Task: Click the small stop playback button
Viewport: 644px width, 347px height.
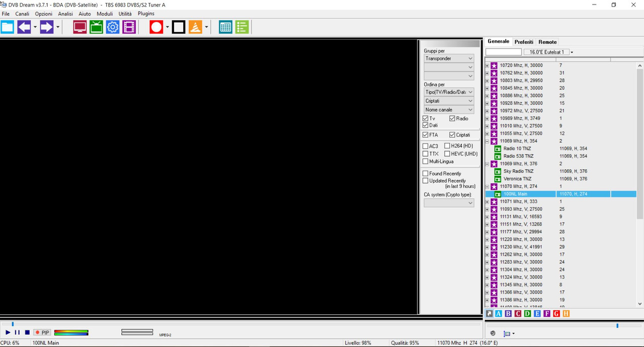Action: (27, 332)
